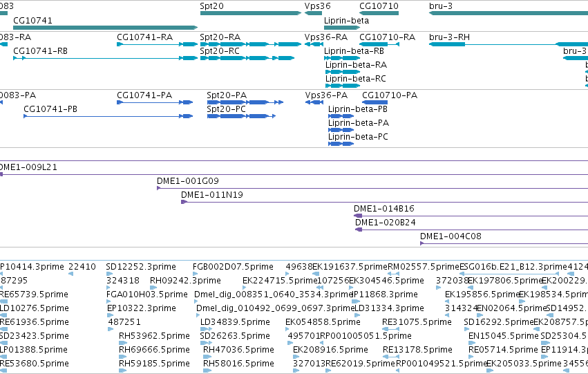The width and height of the screenshot is (588, 374).
Task: Select the 22410 feature
Action: tap(70, 274)
